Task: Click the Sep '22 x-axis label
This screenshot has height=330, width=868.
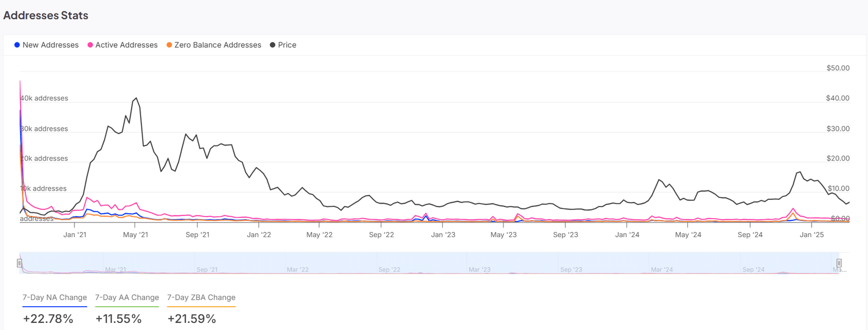Action: click(x=381, y=235)
